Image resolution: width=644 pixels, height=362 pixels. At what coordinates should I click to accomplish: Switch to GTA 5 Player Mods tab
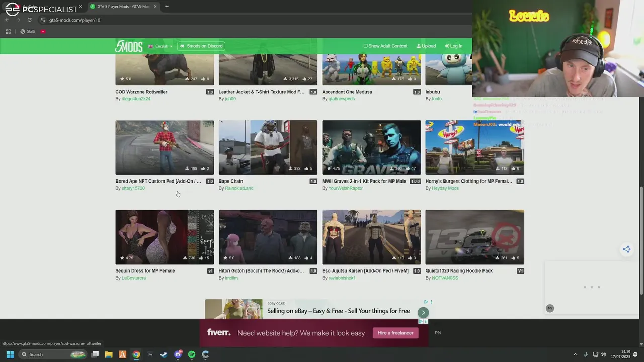tap(123, 7)
